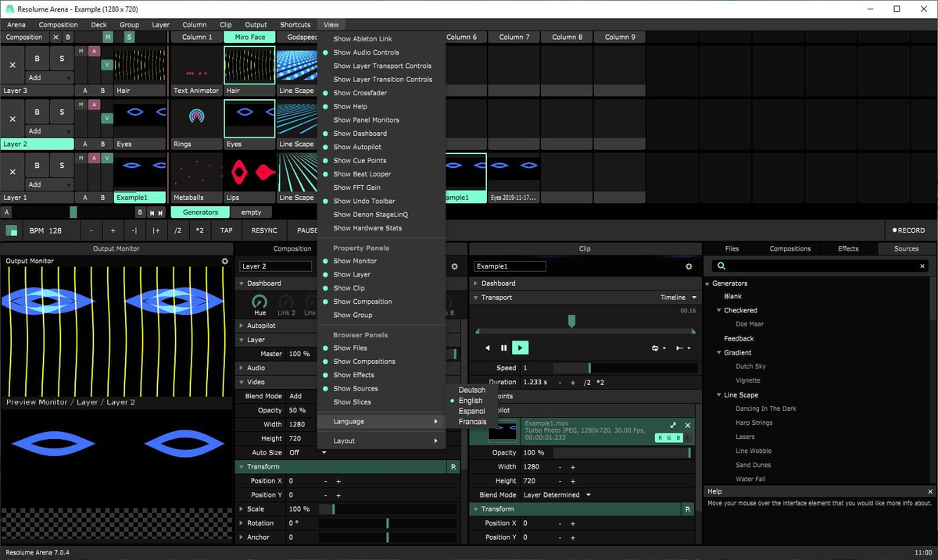Viewport: 938px width, 560px height.
Task: Open Transform presets in the layer panel
Action: [453, 467]
